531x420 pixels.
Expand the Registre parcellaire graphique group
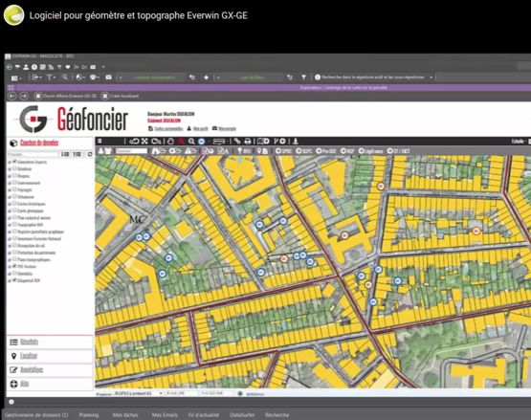coord(10,232)
